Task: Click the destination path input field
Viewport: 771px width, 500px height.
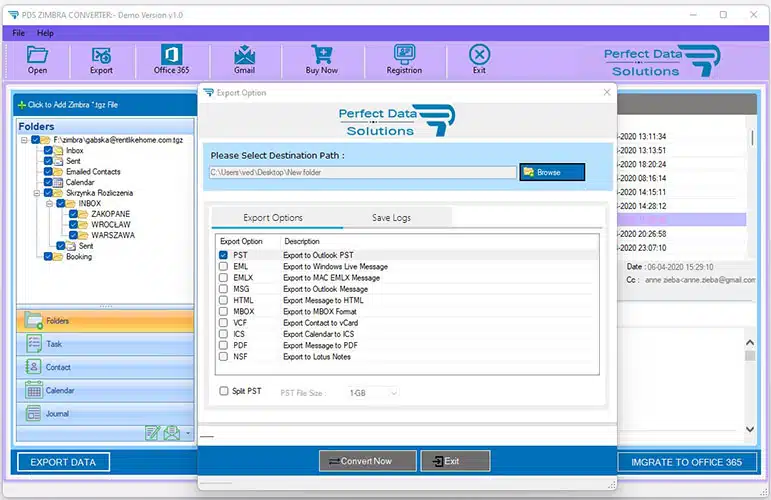Action: pos(363,173)
